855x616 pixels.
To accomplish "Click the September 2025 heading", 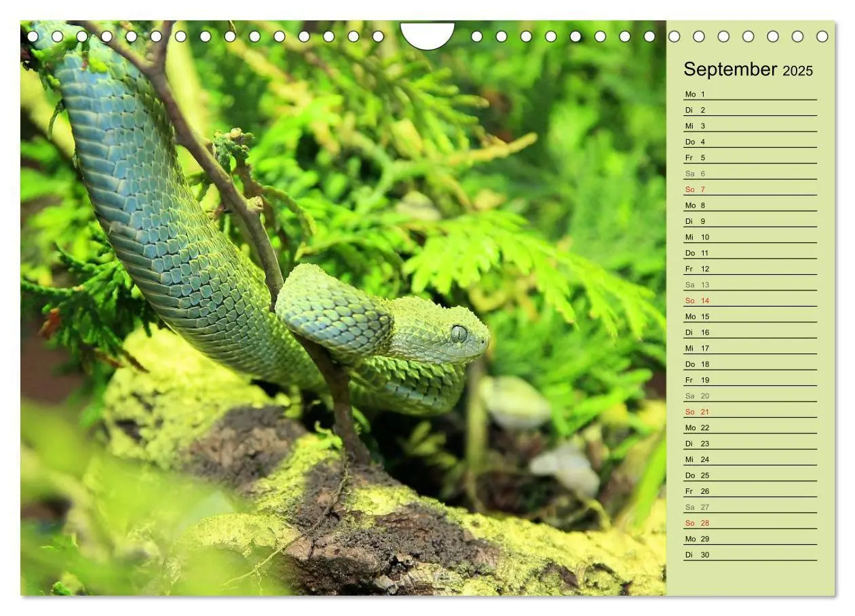I will (x=748, y=69).
